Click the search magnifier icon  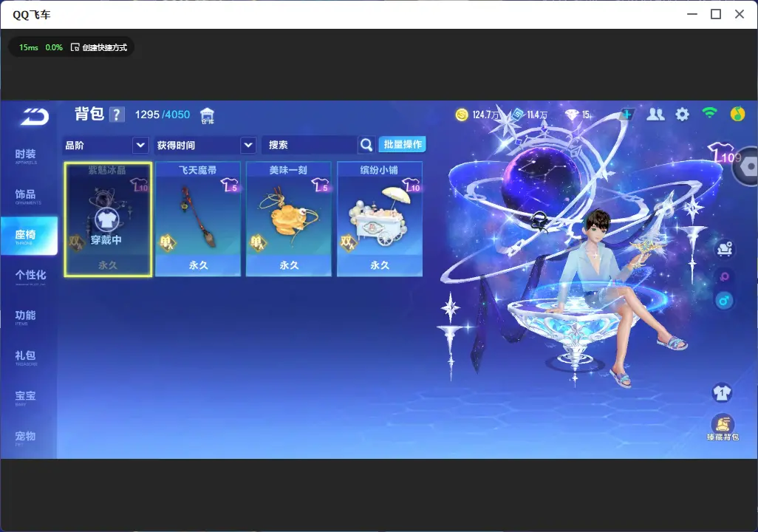[366, 145]
